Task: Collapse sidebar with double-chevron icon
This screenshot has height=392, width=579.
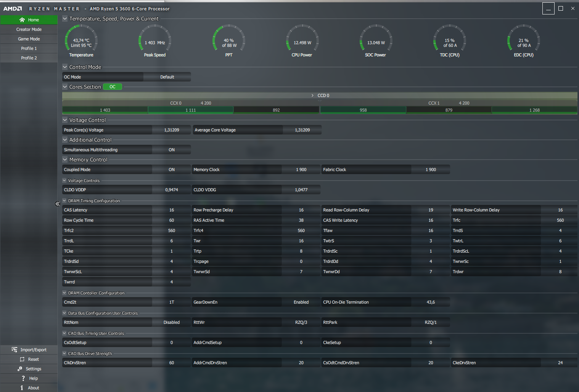Action: pyautogui.click(x=58, y=204)
